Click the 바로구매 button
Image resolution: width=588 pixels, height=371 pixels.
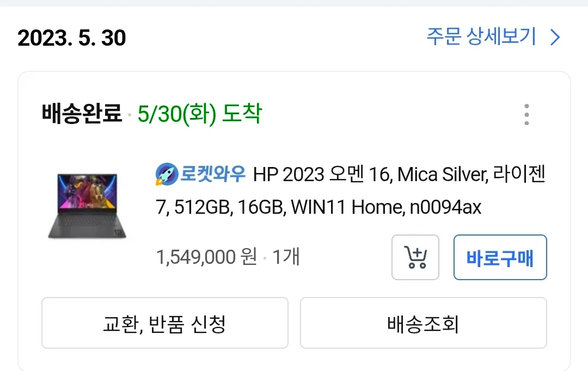click(499, 257)
